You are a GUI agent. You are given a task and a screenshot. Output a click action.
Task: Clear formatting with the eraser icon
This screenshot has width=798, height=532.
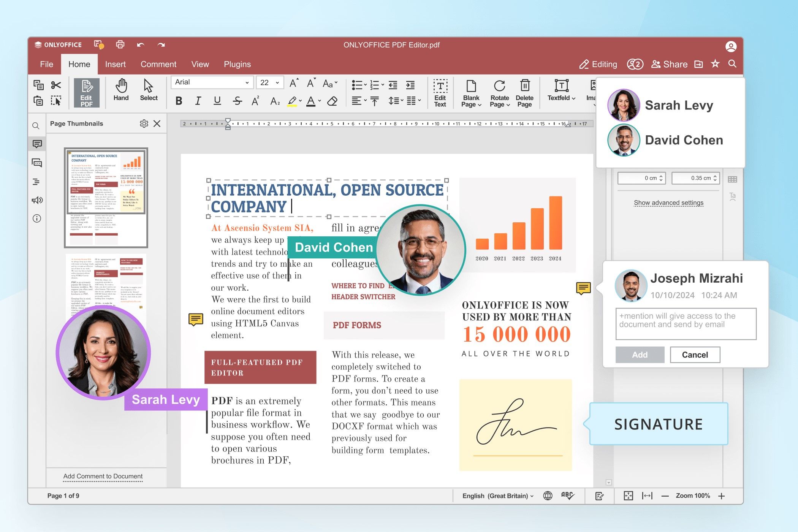click(x=332, y=101)
